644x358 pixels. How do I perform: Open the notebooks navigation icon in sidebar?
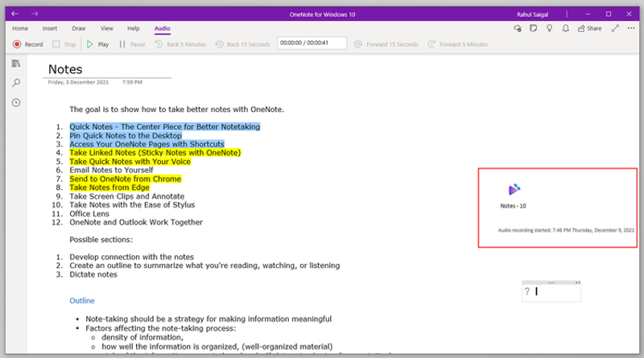pyautogui.click(x=16, y=64)
